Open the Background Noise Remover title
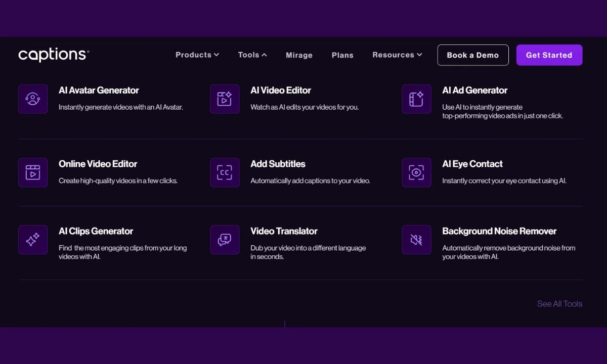Screen dimensions: 607x364 [499, 232]
